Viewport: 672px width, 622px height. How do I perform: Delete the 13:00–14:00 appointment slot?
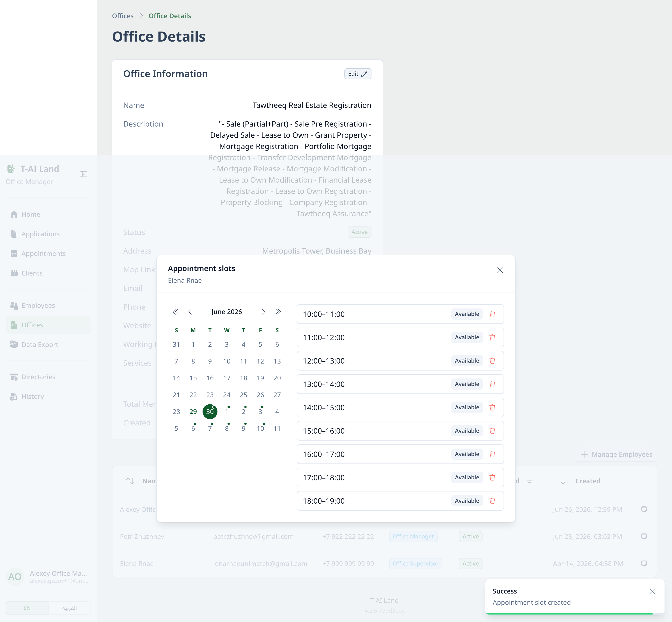click(492, 384)
